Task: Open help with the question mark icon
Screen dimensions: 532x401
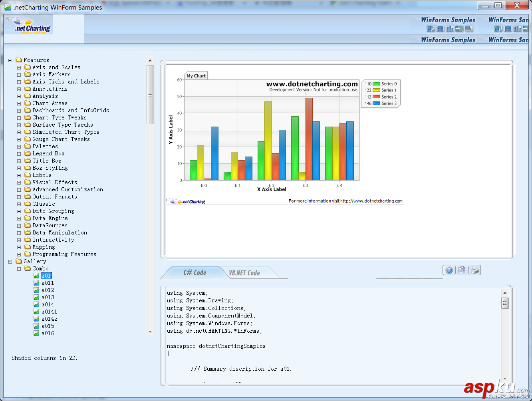Action: pos(449,270)
